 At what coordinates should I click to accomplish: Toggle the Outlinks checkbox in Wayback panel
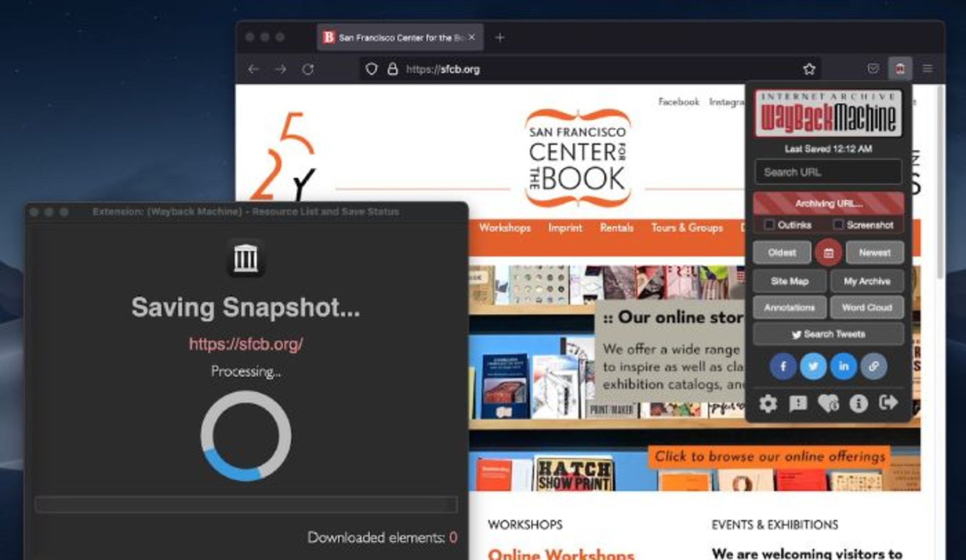click(769, 225)
